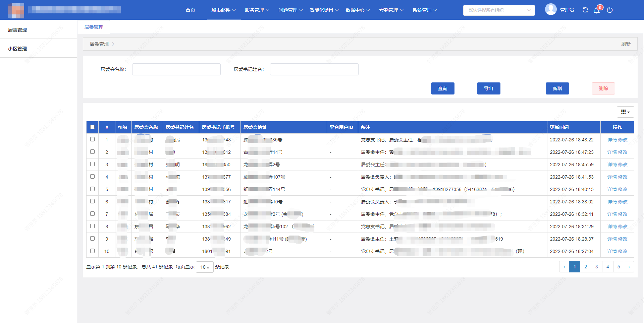Open the column display grid icon button
This screenshot has height=323, width=644.
click(625, 112)
